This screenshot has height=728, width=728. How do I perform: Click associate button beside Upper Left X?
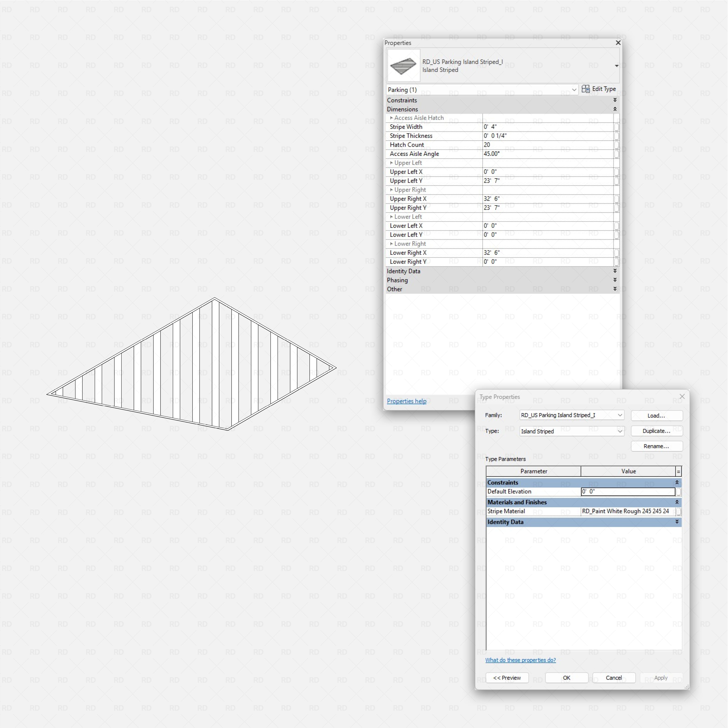point(617,172)
